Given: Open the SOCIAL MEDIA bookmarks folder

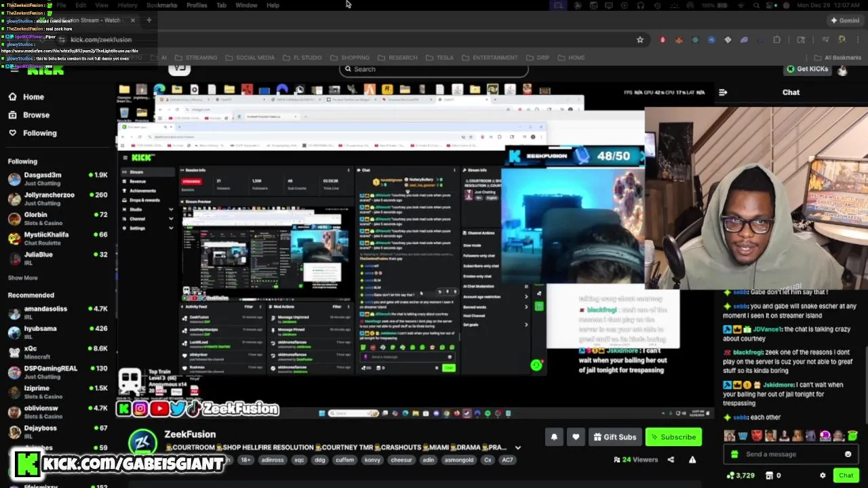Looking at the screenshot, I should (250, 58).
